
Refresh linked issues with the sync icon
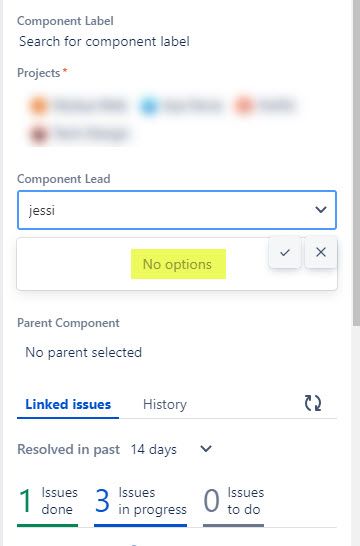click(x=313, y=403)
